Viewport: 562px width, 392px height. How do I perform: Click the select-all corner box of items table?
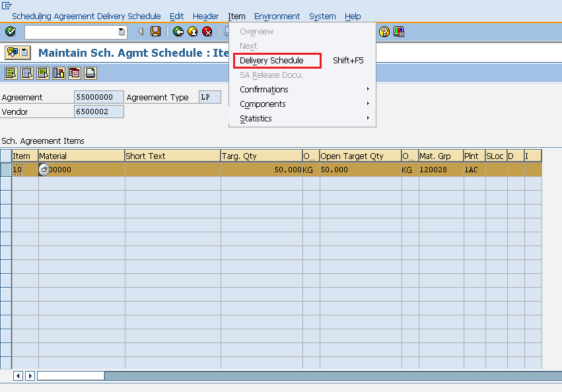[6, 156]
